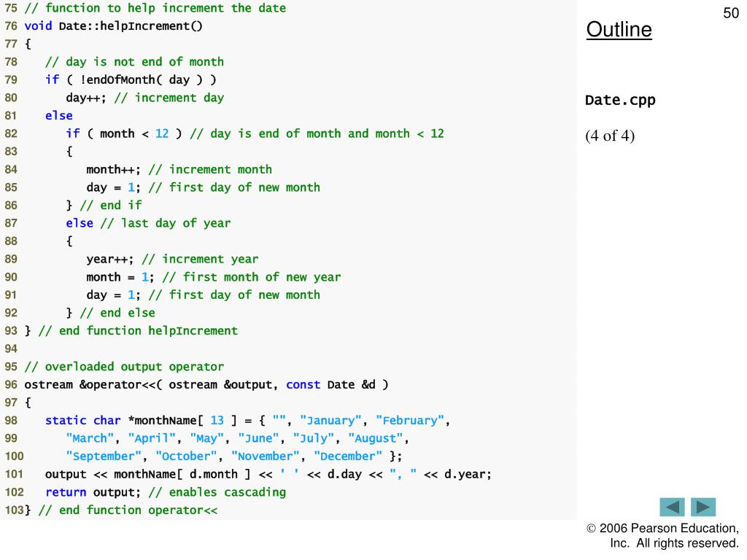747x560 pixels.
Task: Click the "February" string literal
Action: 410,421
